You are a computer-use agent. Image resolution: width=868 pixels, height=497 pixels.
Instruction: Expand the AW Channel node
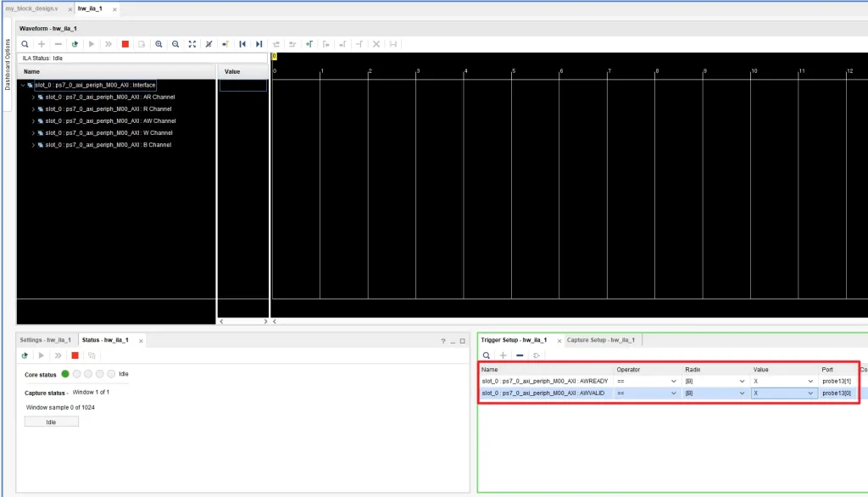tap(33, 120)
